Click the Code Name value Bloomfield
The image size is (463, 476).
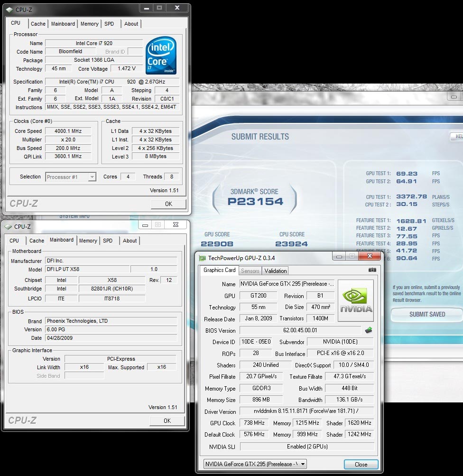(70, 52)
